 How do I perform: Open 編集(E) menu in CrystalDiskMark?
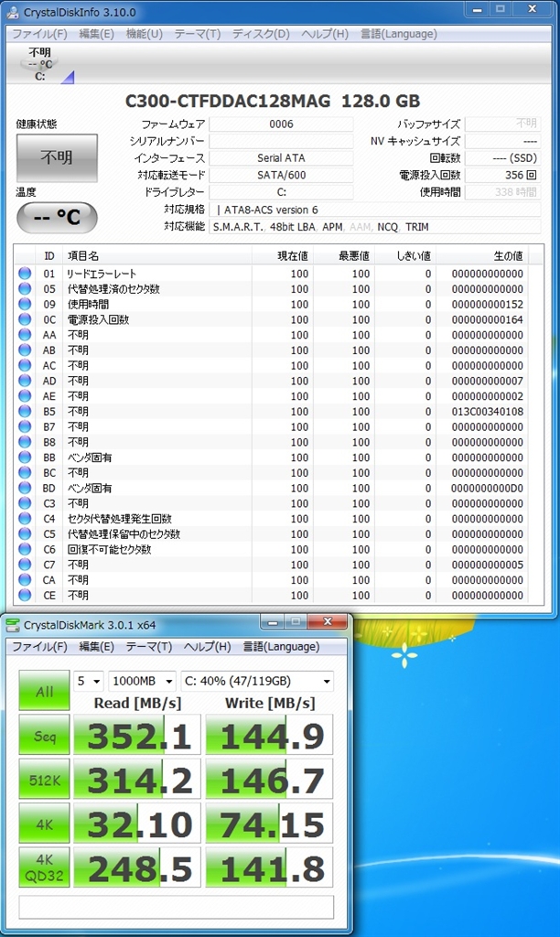96,647
